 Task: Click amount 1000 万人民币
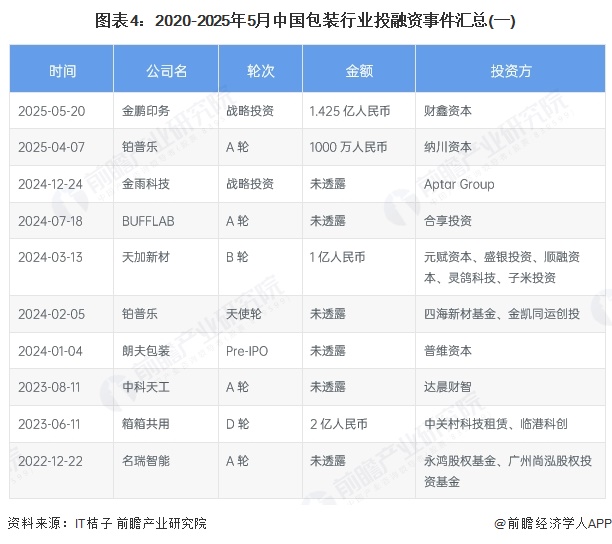(x=348, y=147)
